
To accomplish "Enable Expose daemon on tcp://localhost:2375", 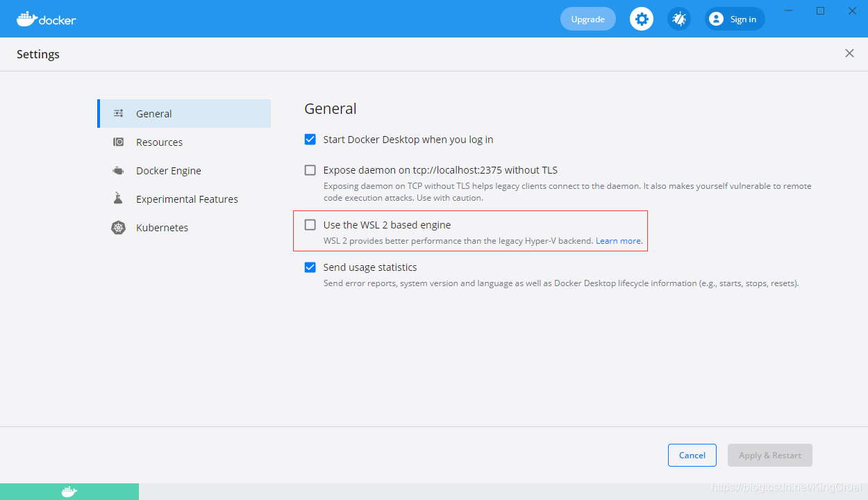I will click(x=310, y=170).
